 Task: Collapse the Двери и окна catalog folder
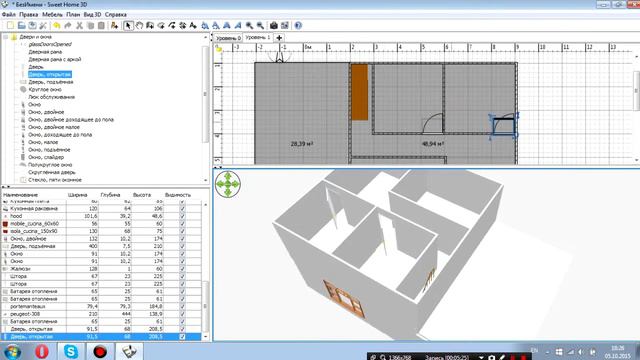[x=6, y=37]
